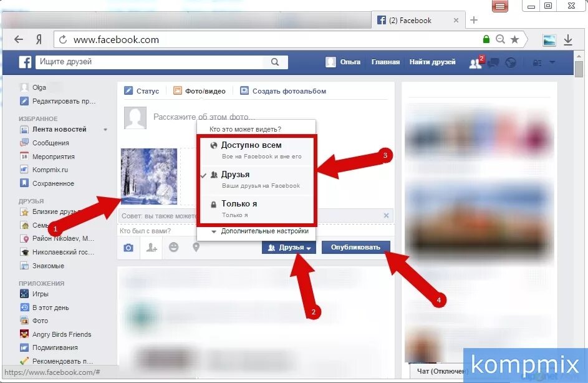
Task: Click the Yandex 'Я' button
Action: [39, 39]
